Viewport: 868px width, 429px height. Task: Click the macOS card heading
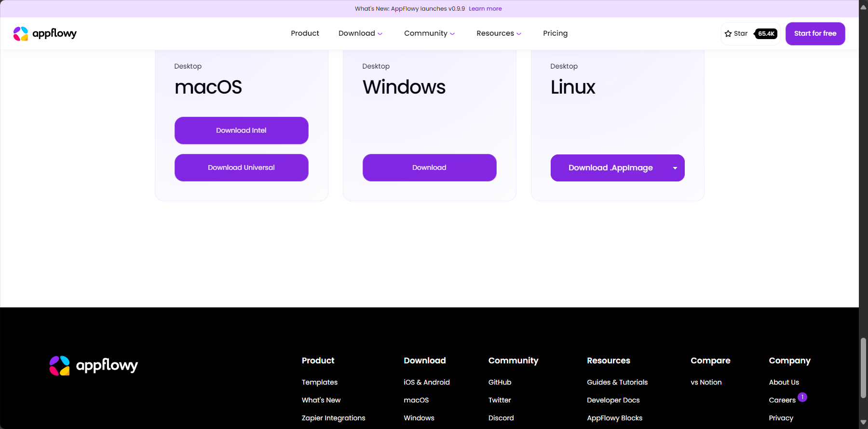point(208,87)
